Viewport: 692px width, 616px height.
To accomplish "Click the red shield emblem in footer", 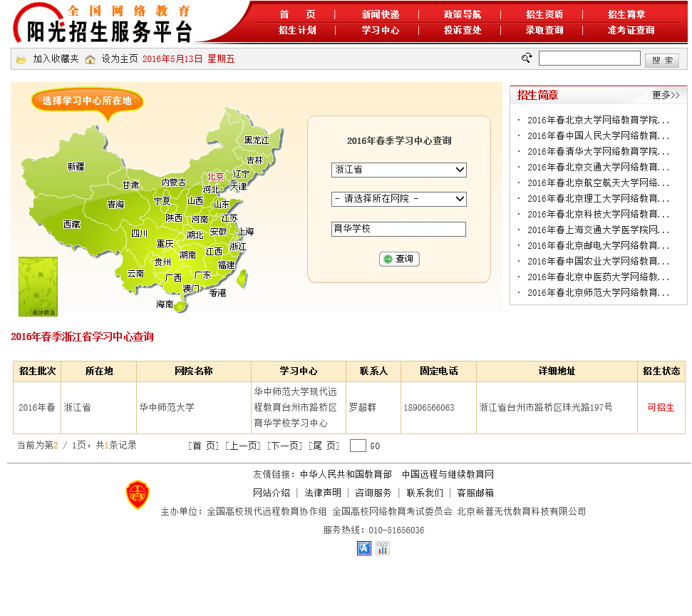I will 138,495.
